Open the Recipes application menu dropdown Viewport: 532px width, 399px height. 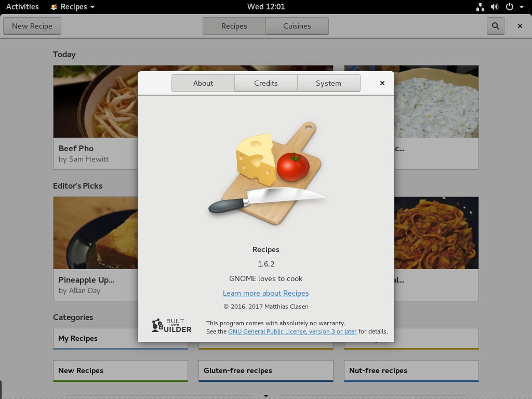[72, 7]
